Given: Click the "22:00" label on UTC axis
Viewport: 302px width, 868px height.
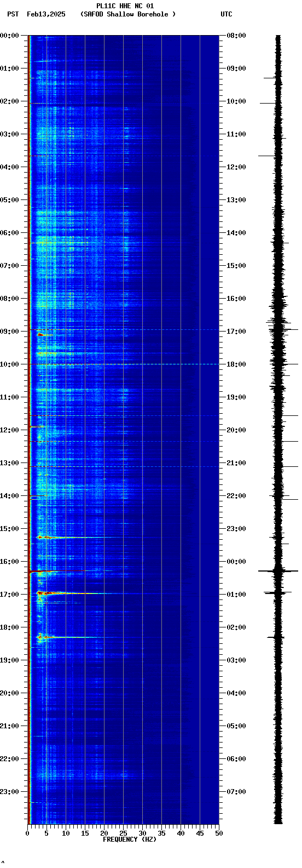Looking at the screenshot, I should (236, 496).
